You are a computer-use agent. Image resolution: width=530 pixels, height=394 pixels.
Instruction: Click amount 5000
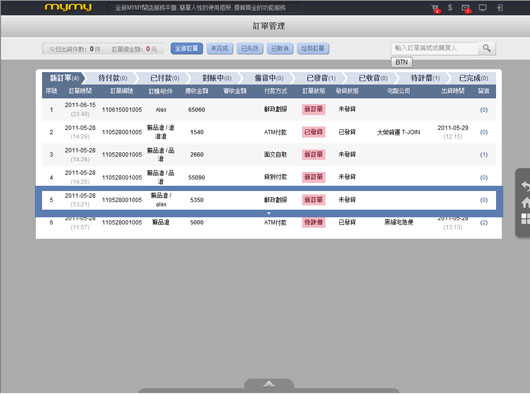point(197,222)
